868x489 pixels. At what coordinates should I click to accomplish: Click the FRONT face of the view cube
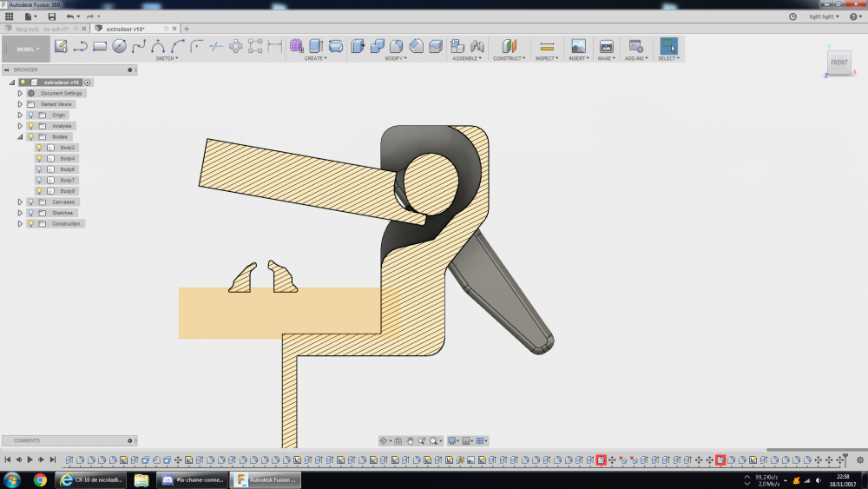[x=838, y=63]
